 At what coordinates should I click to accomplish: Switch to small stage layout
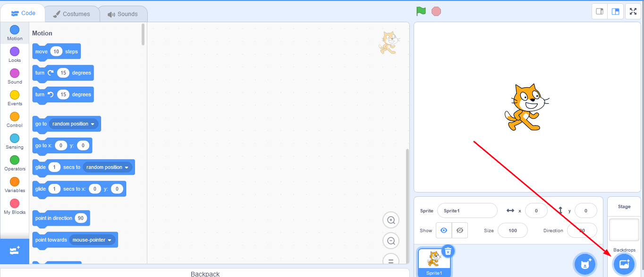600,11
